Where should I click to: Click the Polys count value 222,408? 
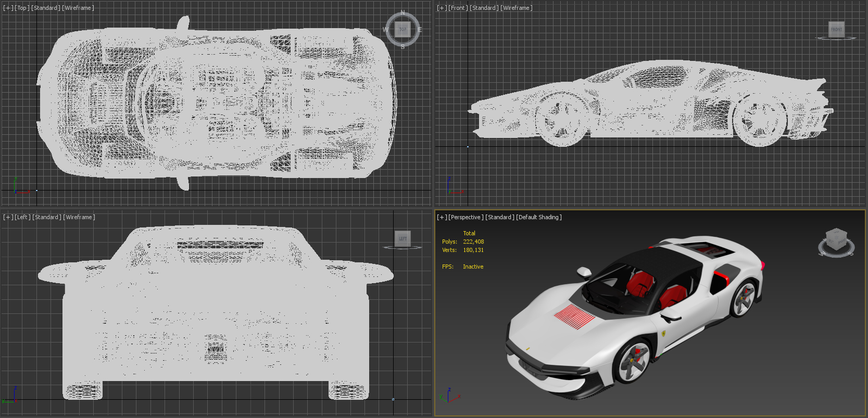(x=473, y=242)
